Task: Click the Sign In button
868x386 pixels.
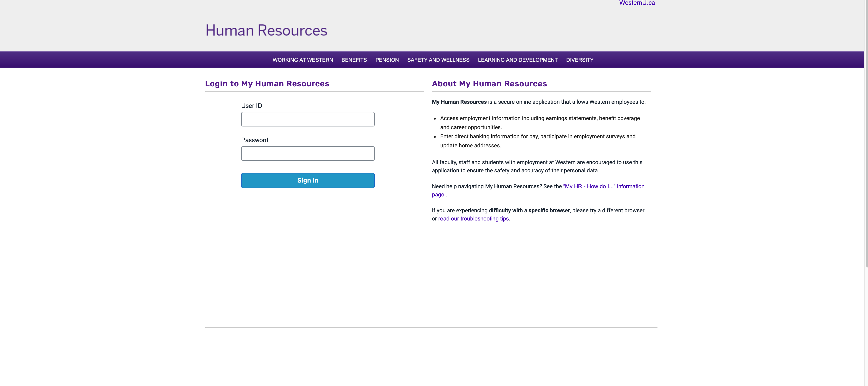Action: (x=308, y=180)
